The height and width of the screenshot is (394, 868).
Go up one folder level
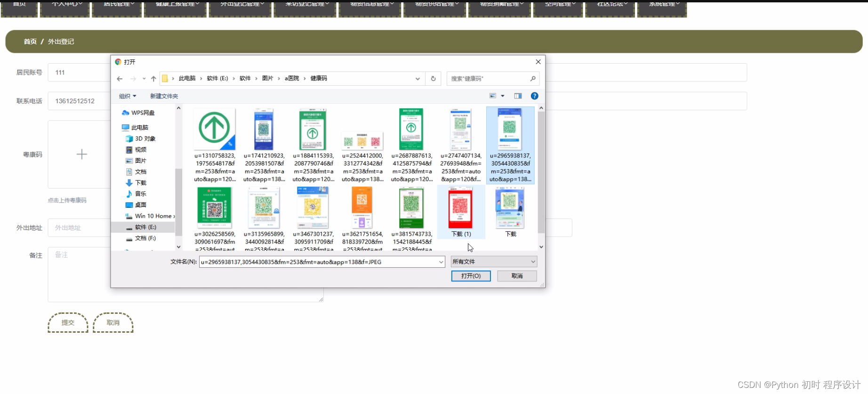coord(153,79)
